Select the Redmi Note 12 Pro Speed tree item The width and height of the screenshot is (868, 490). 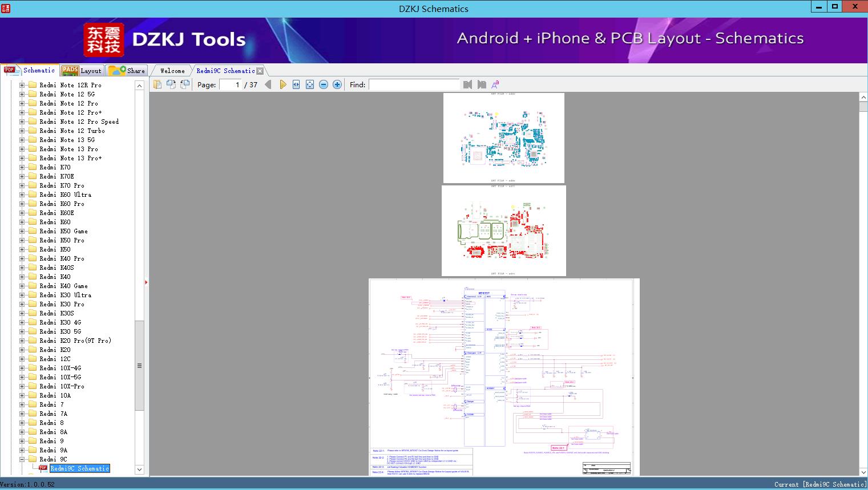(x=79, y=122)
